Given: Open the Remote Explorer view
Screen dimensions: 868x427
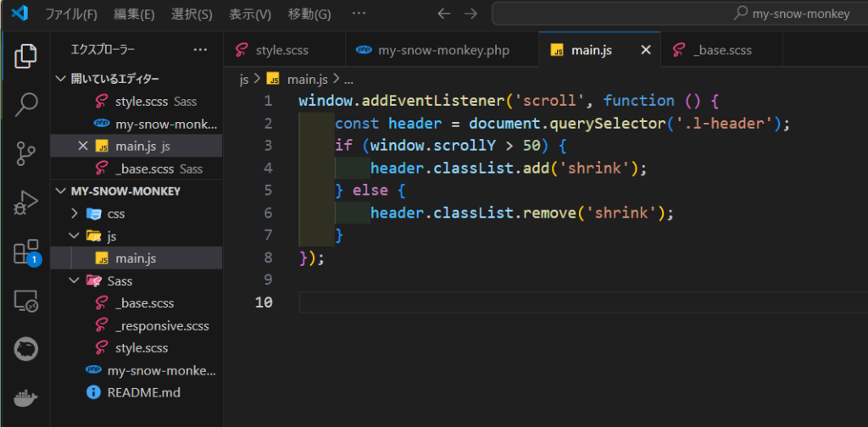Looking at the screenshot, I should pyautogui.click(x=25, y=302).
